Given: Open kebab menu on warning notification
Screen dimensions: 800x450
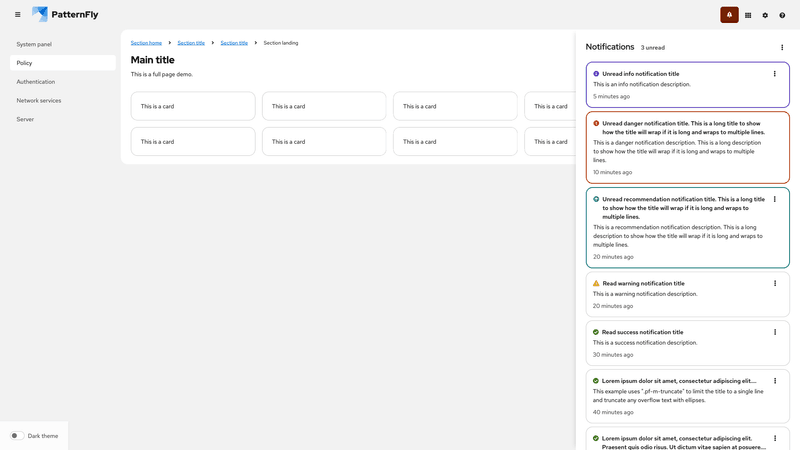Looking at the screenshot, I should [775, 284].
